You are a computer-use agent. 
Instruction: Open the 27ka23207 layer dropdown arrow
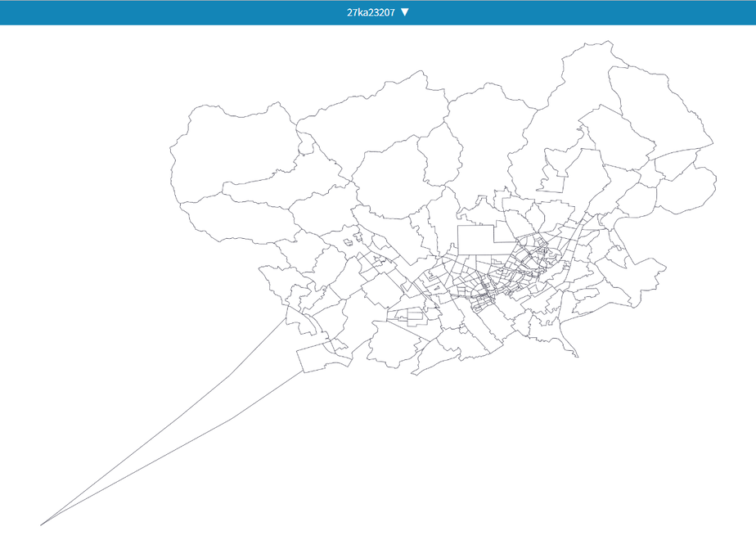(x=405, y=12)
